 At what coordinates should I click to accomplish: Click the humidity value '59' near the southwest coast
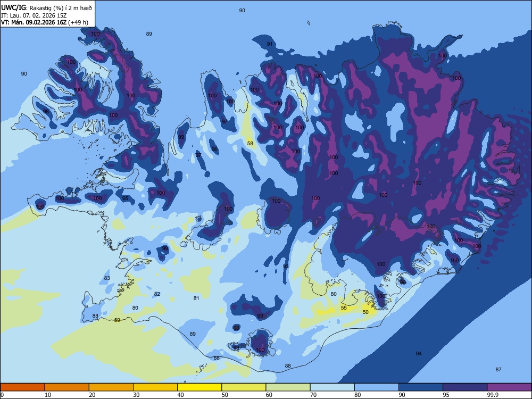pos(117,320)
